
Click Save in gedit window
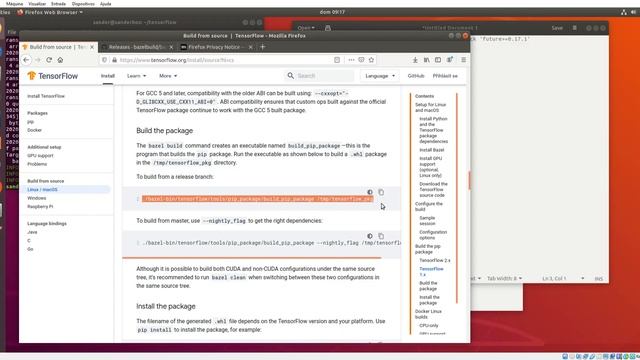tap(557, 28)
